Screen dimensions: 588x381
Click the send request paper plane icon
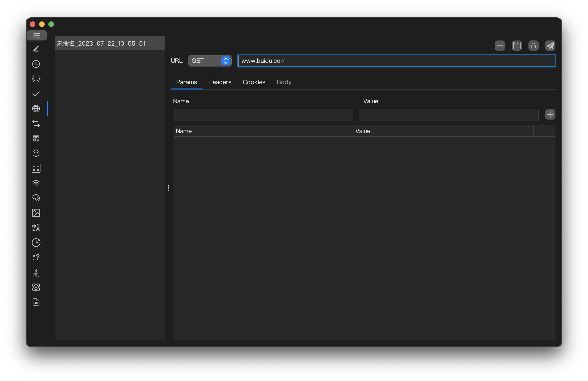(550, 45)
